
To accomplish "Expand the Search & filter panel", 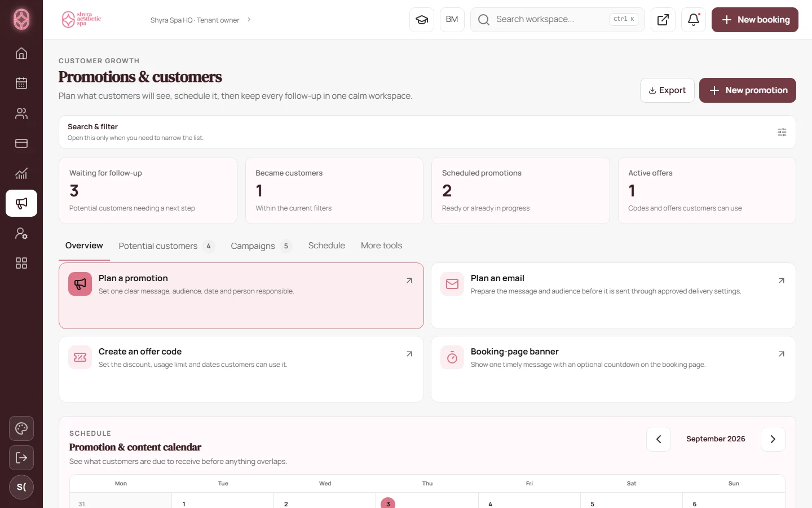I will (x=427, y=132).
